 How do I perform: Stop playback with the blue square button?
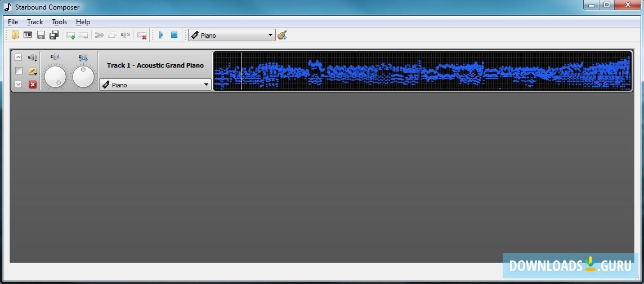[x=174, y=35]
